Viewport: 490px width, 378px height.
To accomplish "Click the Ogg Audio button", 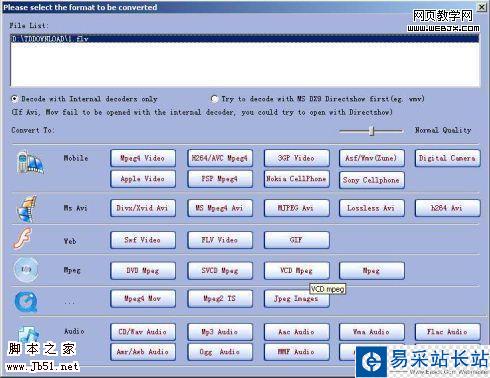I will click(220, 352).
